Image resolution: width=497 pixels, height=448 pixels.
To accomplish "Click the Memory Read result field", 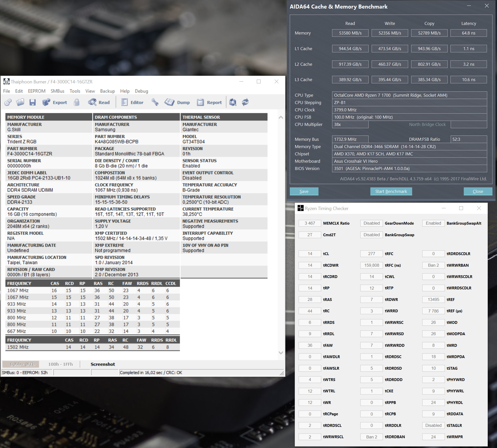I will click(350, 33).
